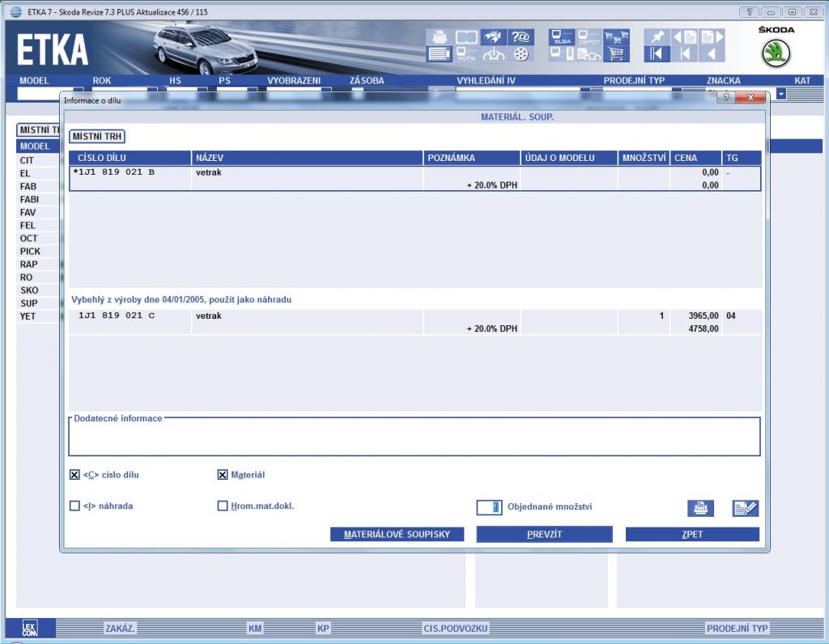Click the price 3965,00
Viewport: 829px width, 644px height.
click(704, 316)
